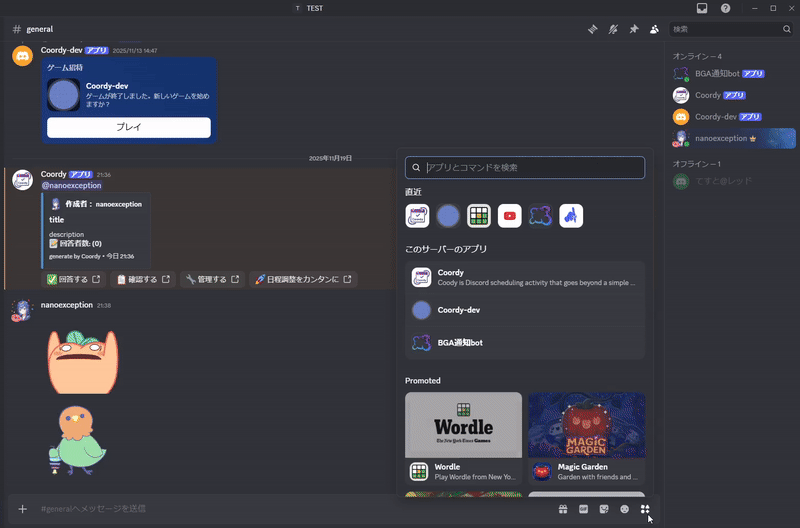The height and width of the screenshot is (528, 800).
Task: Launch recent blue hand app icon
Action: (571, 216)
